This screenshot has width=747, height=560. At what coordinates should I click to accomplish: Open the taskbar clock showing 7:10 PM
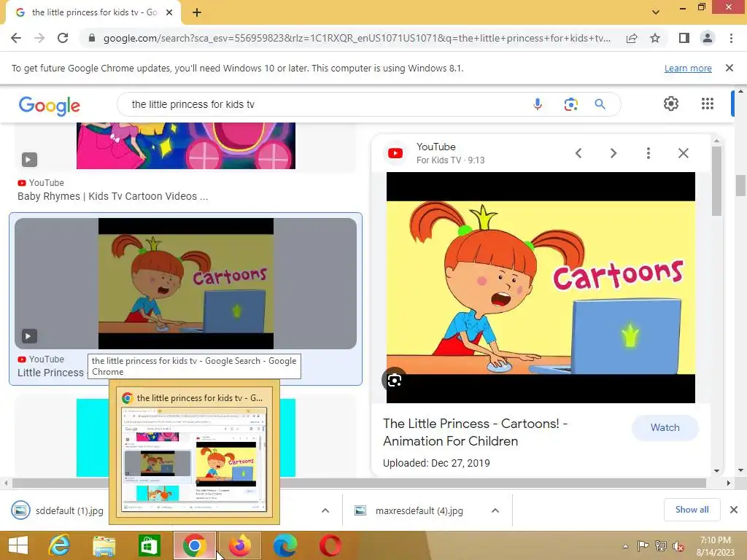click(x=715, y=546)
